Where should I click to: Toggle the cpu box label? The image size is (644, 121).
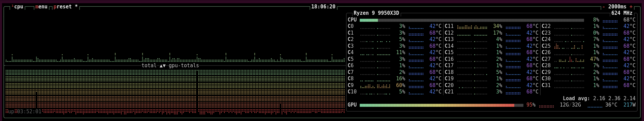(x=19, y=7)
